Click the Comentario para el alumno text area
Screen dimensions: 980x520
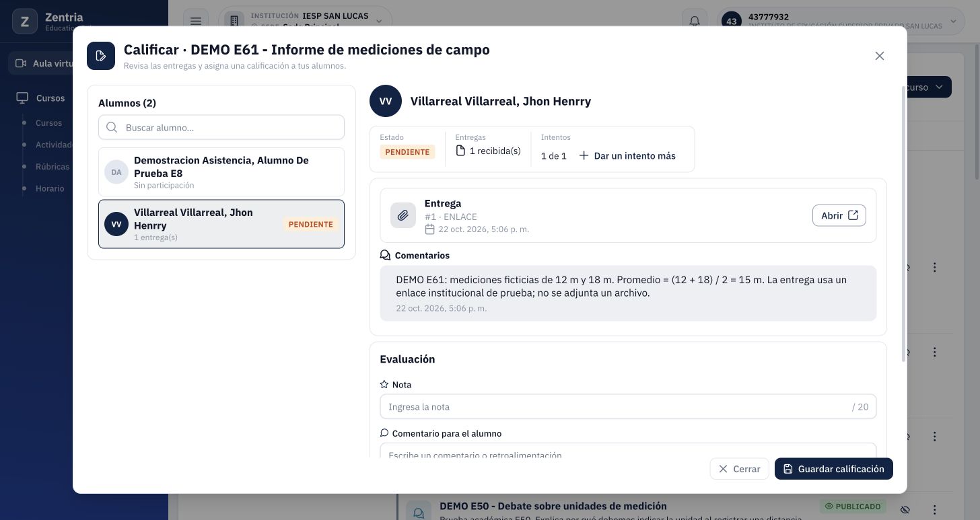click(628, 451)
